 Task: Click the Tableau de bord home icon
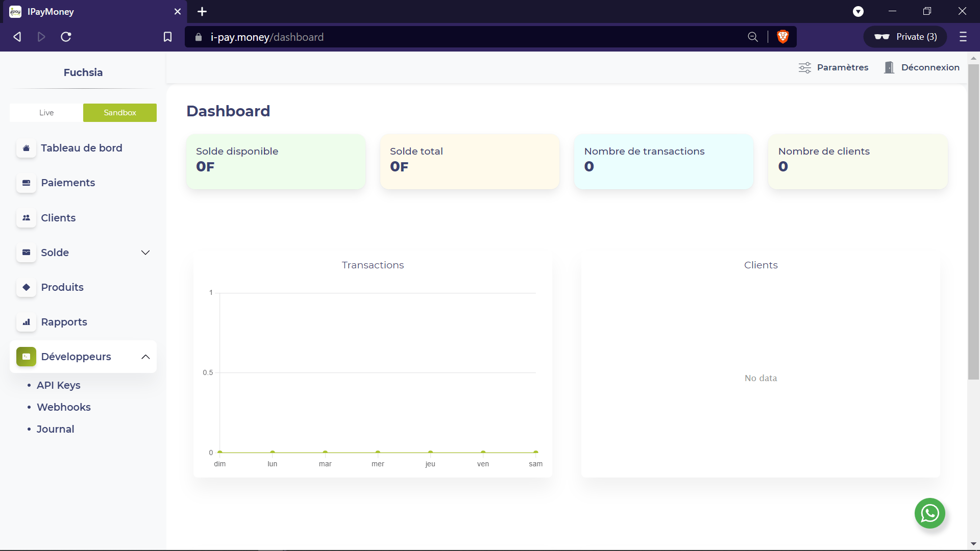coord(26,148)
